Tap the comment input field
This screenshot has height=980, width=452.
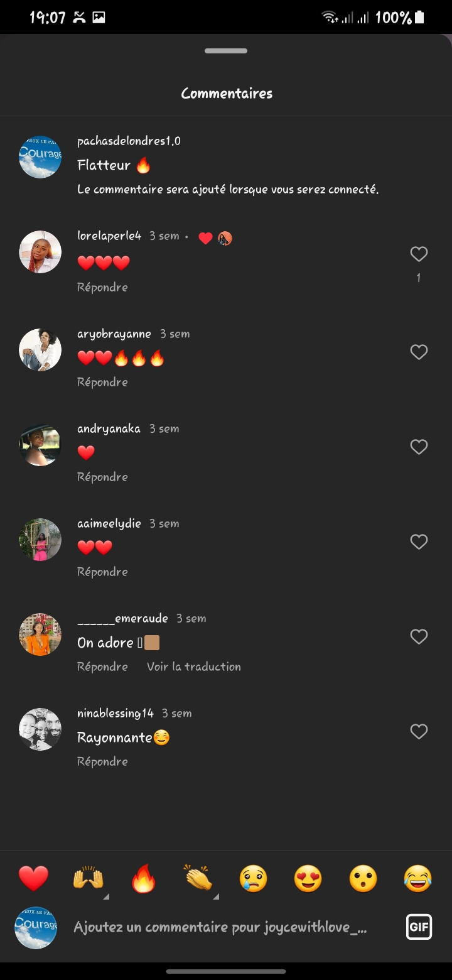click(x=220, y=927)
